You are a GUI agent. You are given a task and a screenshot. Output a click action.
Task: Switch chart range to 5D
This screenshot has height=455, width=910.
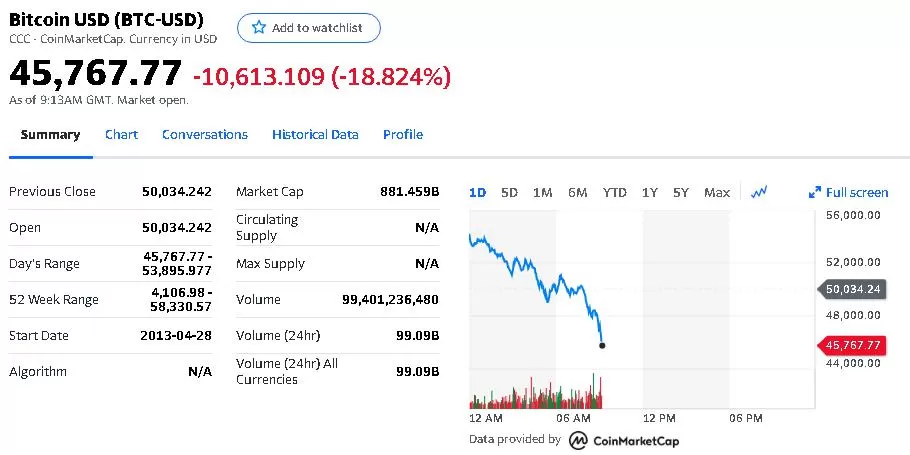coord(509,193)
